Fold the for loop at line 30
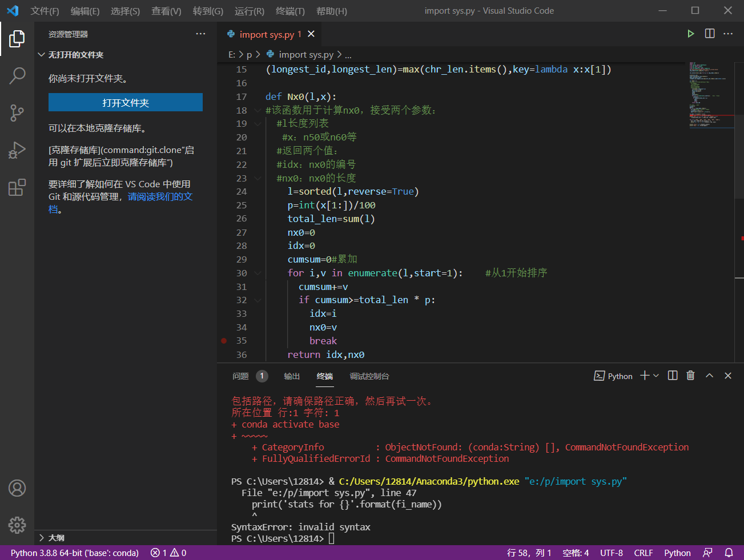Image resolution: width=744 pixels, height=560 pixels. (x=258, y=273)
